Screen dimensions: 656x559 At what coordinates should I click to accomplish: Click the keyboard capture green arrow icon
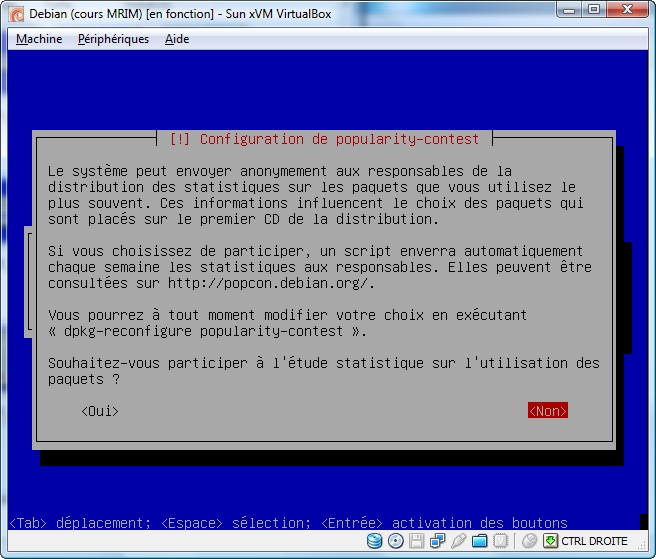click(550, 541)
